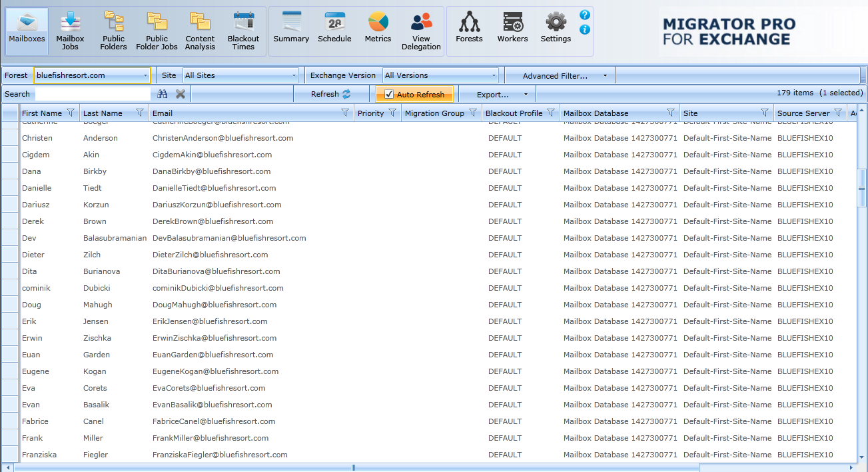Disable the Auto Refresh checkbox
Viewport: 868px width, 472px height.
click(389, 95)
